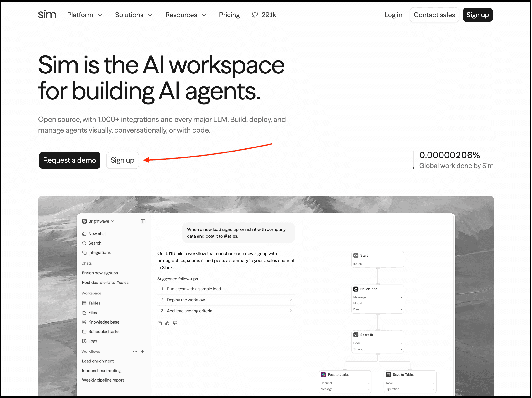This screenshot has height=398, width=532.
Task: Click the Integrations icon in sidebar
Action: [x=84, y=252]
